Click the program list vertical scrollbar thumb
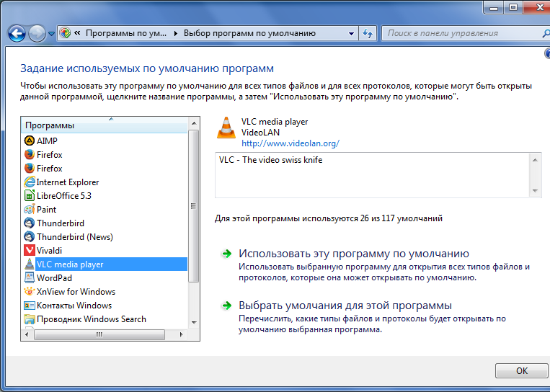The width and height of the screenshot is (550, 392). [x=194, y=206]
